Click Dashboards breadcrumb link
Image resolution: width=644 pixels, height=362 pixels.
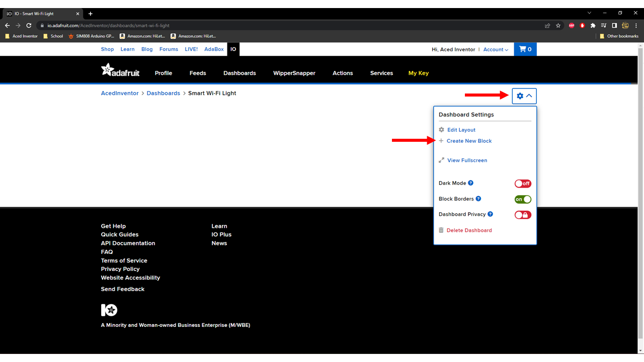164,93
